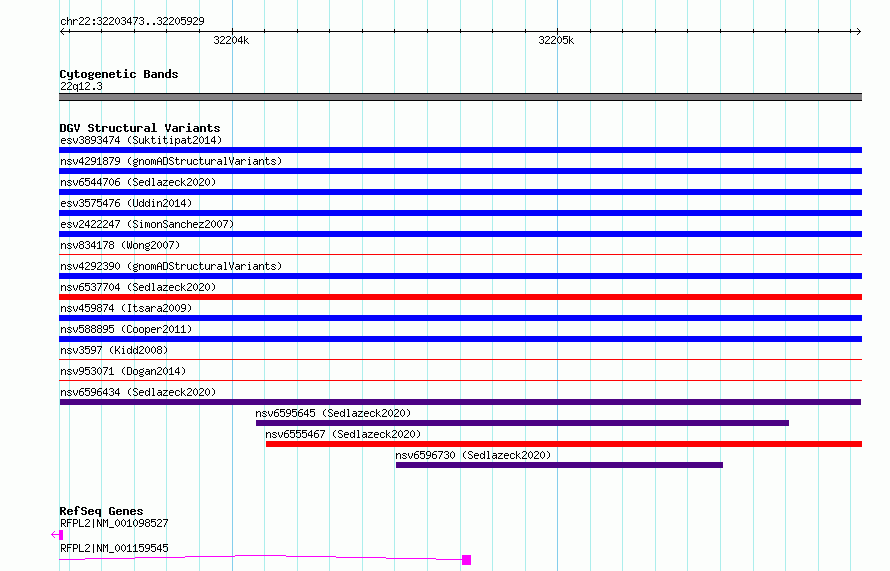This screenshot has height=571, width=890.
Task: Click the RFPL2|NM_001098527 gene label
Action: tap(114, 523)
